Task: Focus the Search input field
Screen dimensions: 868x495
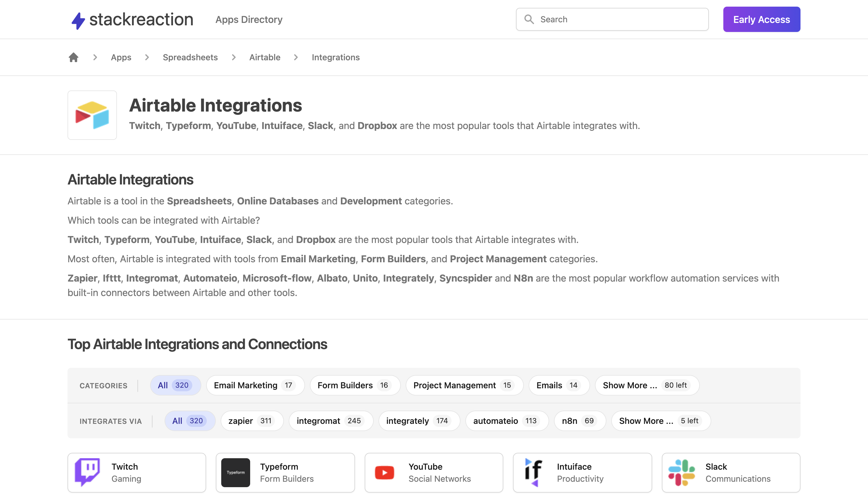Action: pyautogui.click(x=612, y=19)
